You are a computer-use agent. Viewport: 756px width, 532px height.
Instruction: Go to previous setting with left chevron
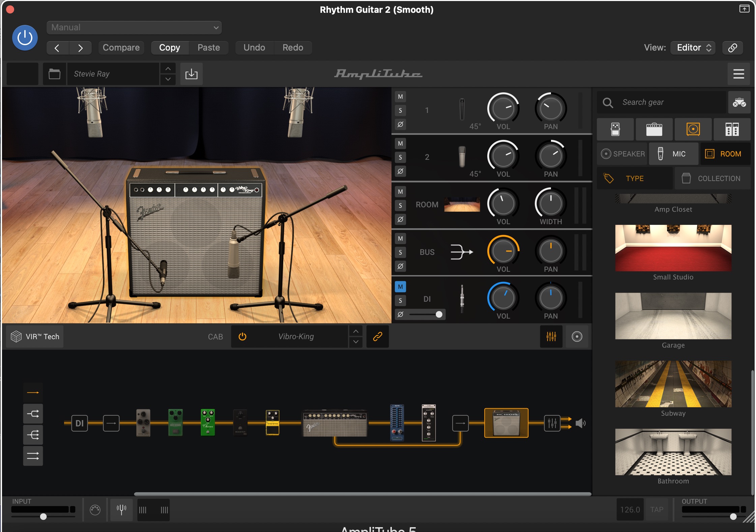(x=57, y=48)
